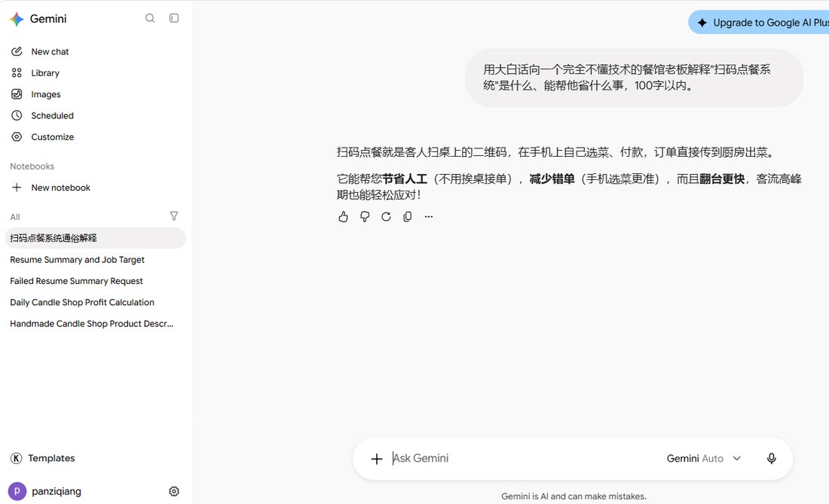Screen dimensions: 829x504
Task: Regenerate the response with redo icon
Action: coord(386,217)
